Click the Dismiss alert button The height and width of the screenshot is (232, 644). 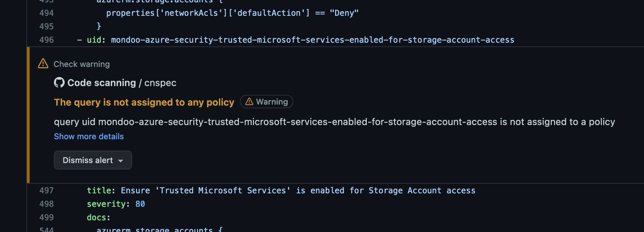click(x=88, y=160)
